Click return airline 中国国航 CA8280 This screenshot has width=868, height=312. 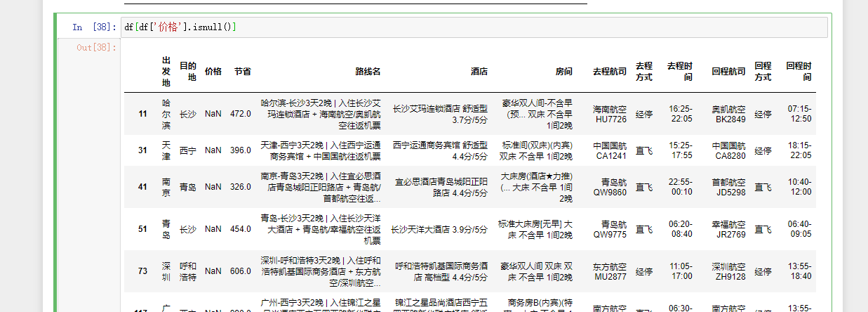point(729,150)
